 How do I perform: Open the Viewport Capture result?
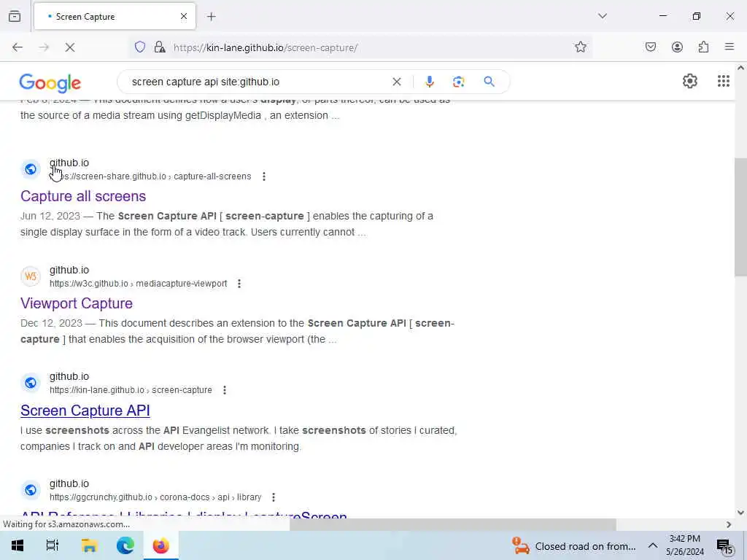pos(77,303)
